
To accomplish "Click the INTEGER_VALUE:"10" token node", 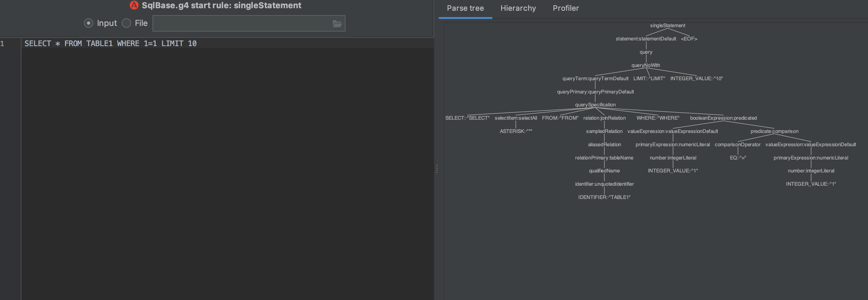I will coord(697,78).
